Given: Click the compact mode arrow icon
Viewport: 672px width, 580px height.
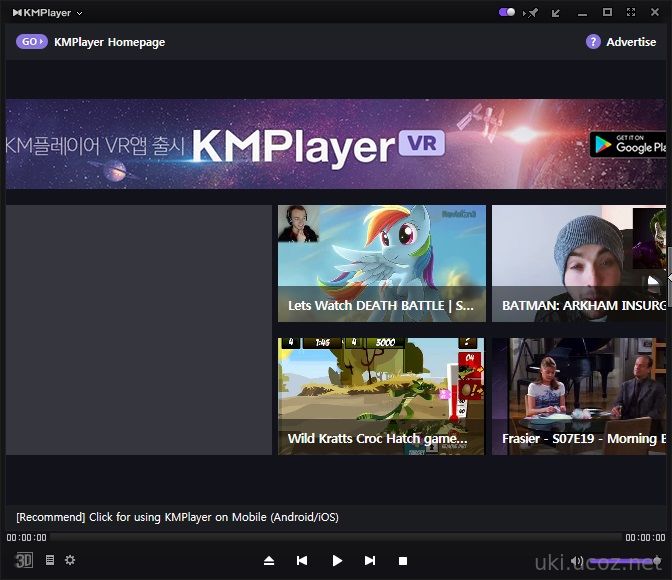Looking at the screenshot, I should click(556, 13).
